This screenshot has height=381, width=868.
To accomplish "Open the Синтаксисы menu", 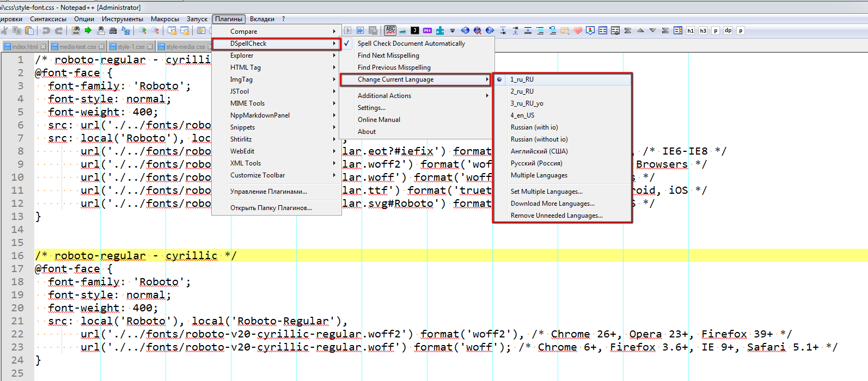I will pos(48,19).
